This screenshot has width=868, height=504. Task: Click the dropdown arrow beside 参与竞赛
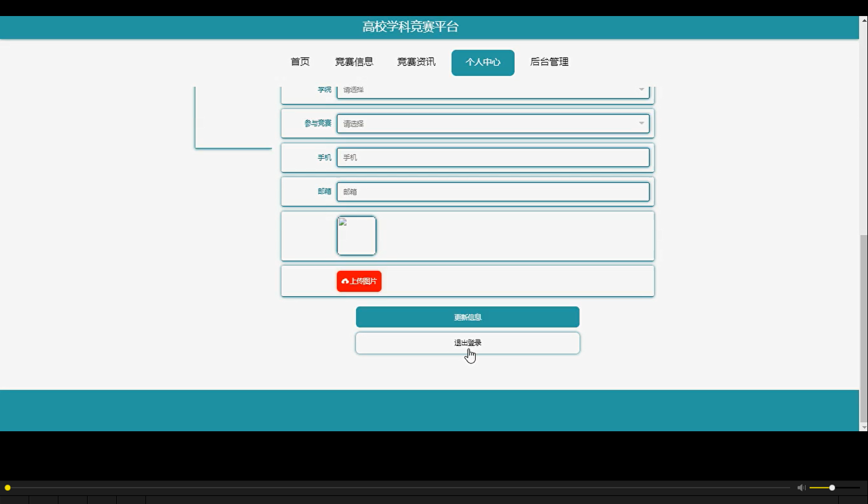(641, 123)
